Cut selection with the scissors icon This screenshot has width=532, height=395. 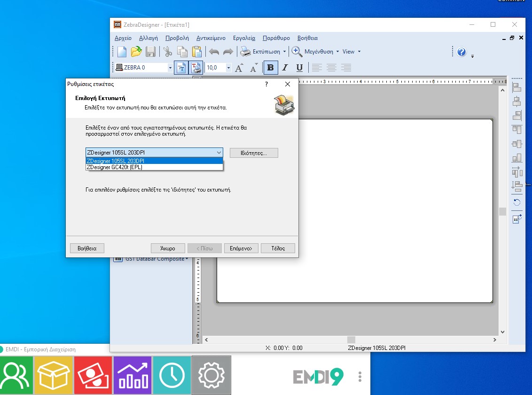tap(168, 52)
